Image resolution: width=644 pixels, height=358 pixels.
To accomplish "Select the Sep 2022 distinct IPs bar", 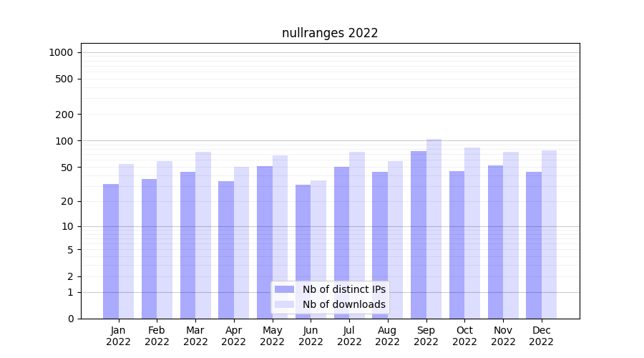I will (419, 235).
